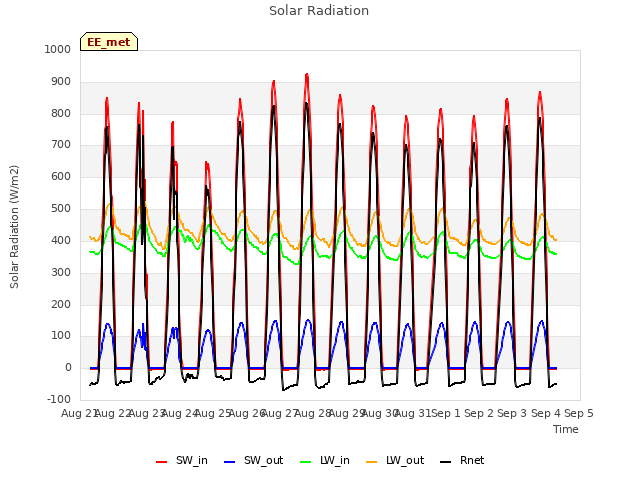Toggle SW_in series in the legend
Screen dimensions: 640x480
click(x=182, y=461)
